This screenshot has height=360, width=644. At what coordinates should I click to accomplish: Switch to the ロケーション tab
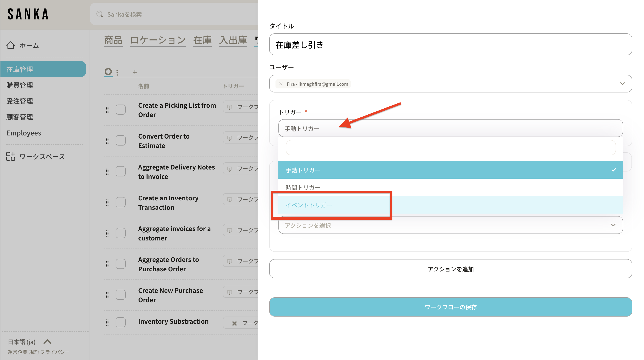point(158,40)
